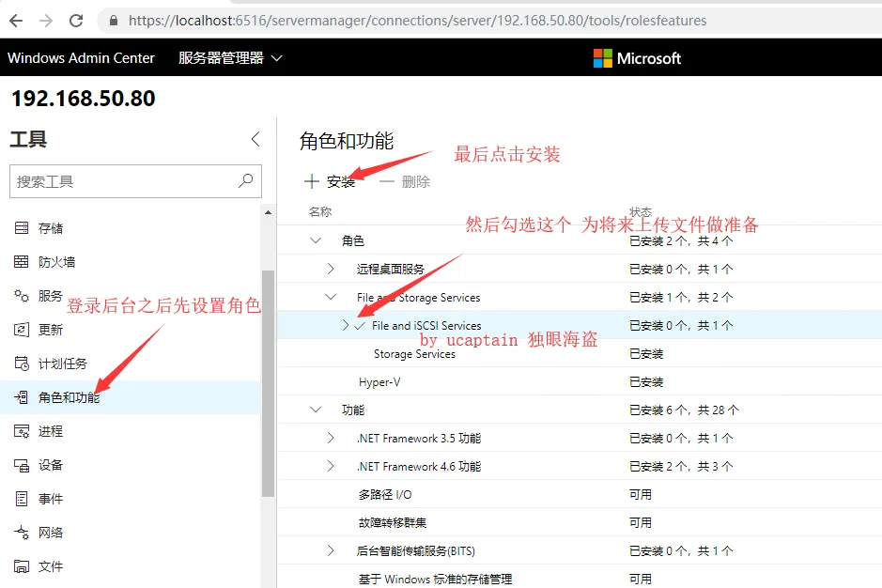The image size is (882, 588).
Task: Click the sidebar scrollbar up arrow
Action: point(269,212)
